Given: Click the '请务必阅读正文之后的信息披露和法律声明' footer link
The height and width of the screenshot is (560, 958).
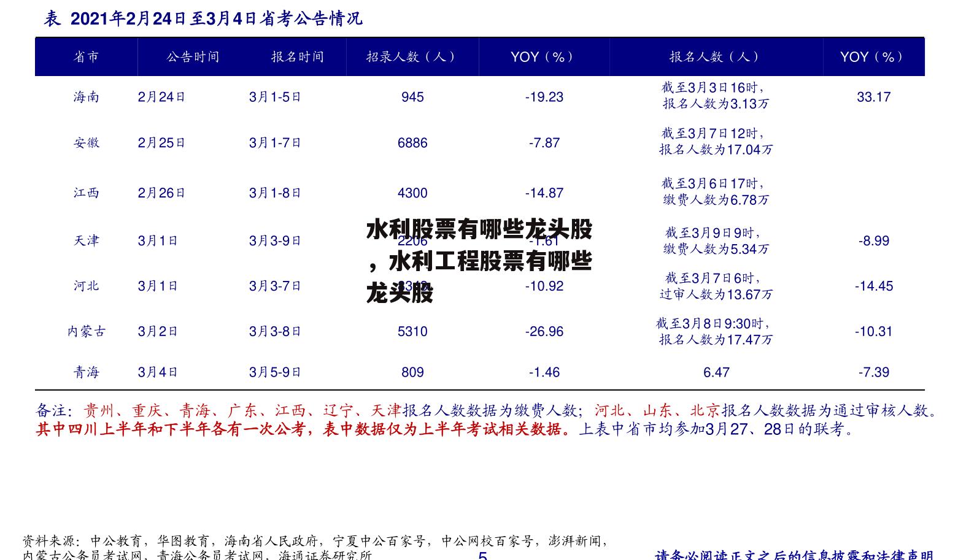Looking at the screenshot, I should [x=794, y=555].
